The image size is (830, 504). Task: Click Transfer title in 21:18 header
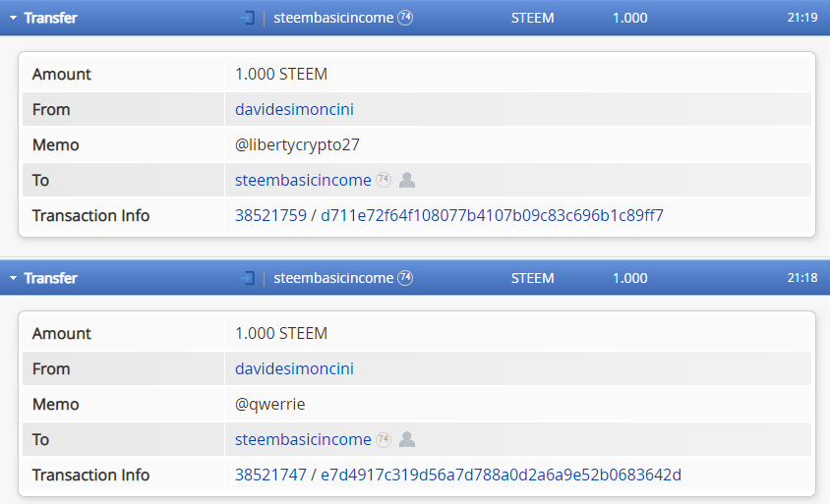(51, 278)
